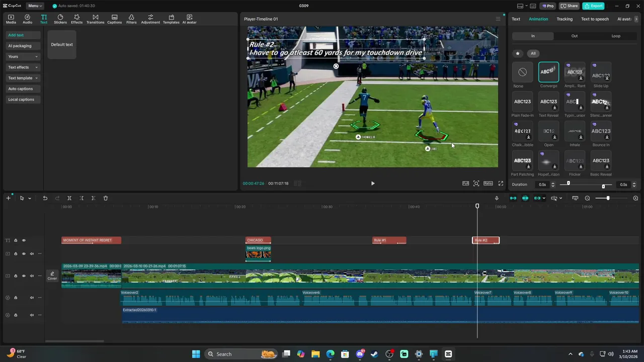
Task: Click the microphone record voiceover icon
Action: 497,198
